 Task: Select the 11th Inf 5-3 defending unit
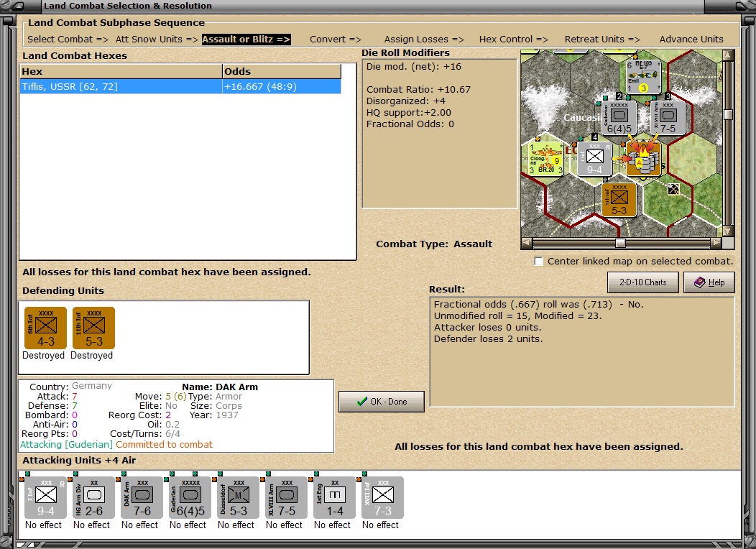click(x=93, y=328)
